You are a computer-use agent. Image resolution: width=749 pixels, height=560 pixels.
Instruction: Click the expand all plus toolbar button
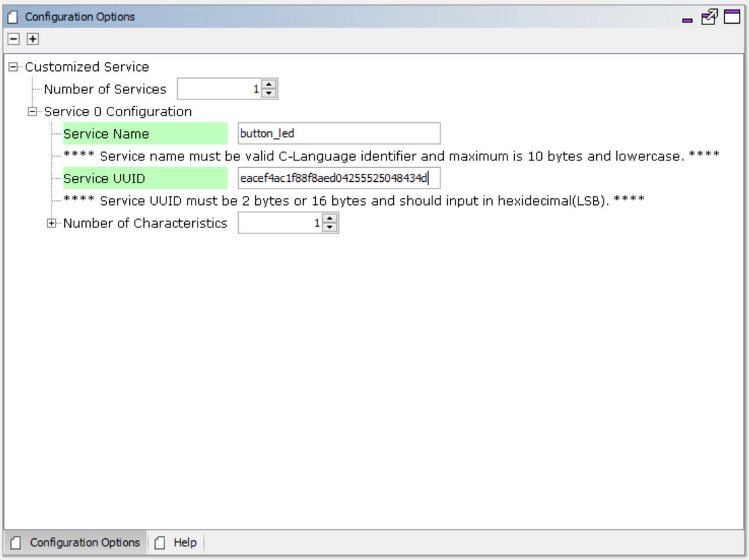(x=32, y=39)
